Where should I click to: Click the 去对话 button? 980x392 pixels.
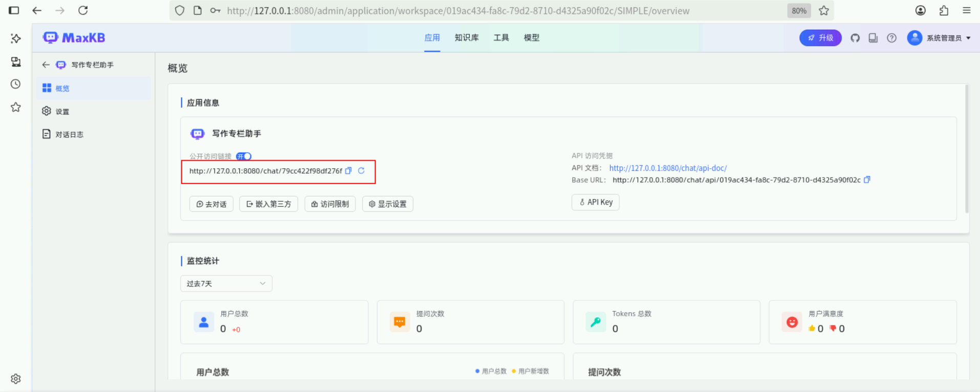[x=212, y=204]
